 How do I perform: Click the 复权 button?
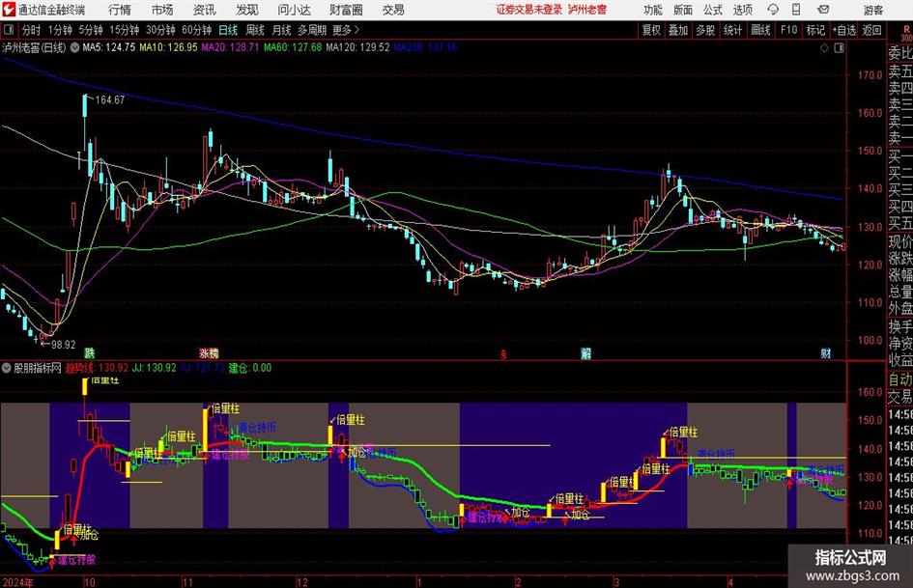pos(651,30)
